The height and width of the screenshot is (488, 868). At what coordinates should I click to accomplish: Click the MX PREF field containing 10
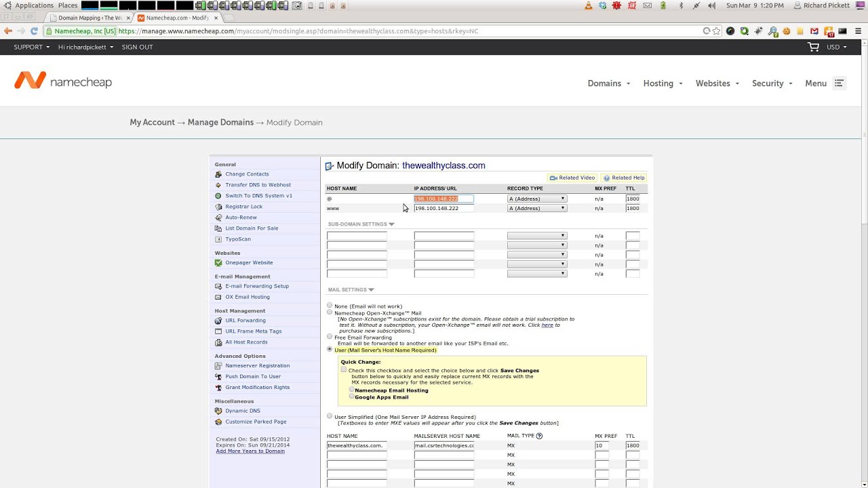coord(601,445)
